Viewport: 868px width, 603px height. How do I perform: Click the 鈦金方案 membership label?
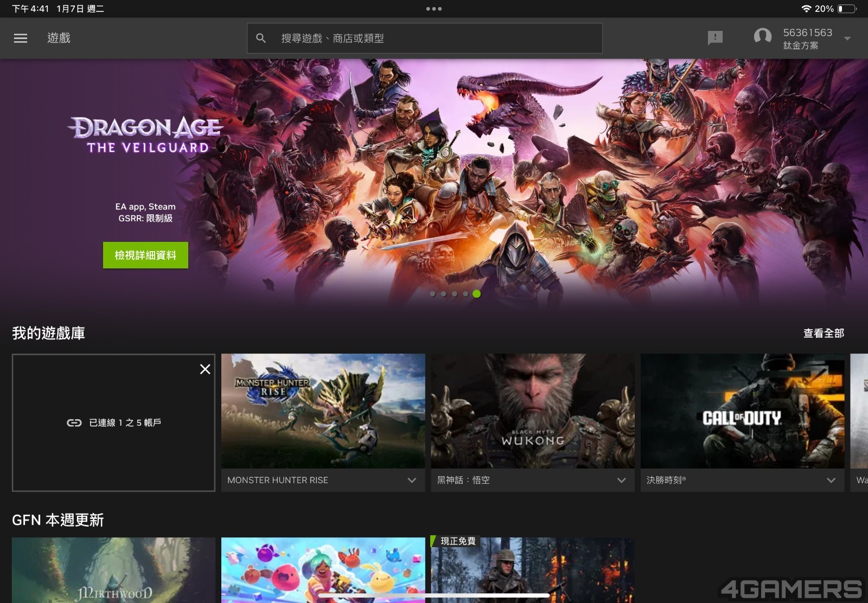pyautogui.click(x=801, y=46)
